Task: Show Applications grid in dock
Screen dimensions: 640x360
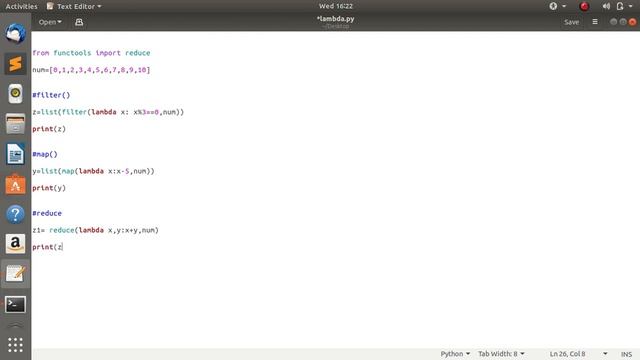Action: coord(16,345)
